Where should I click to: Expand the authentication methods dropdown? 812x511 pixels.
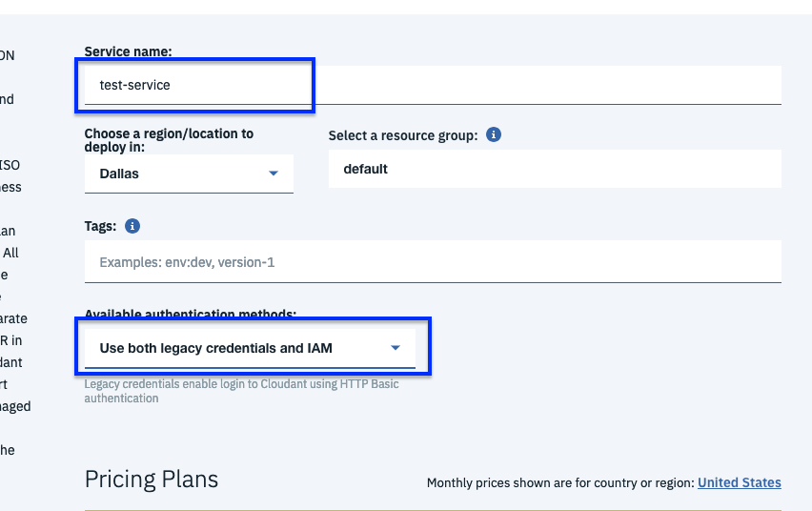coord(250,348)
